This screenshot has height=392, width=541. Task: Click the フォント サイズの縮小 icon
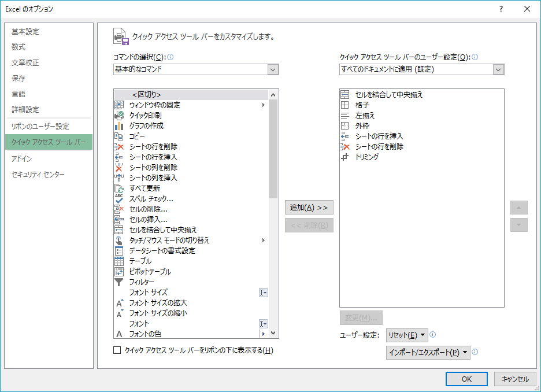pos(120,313)
